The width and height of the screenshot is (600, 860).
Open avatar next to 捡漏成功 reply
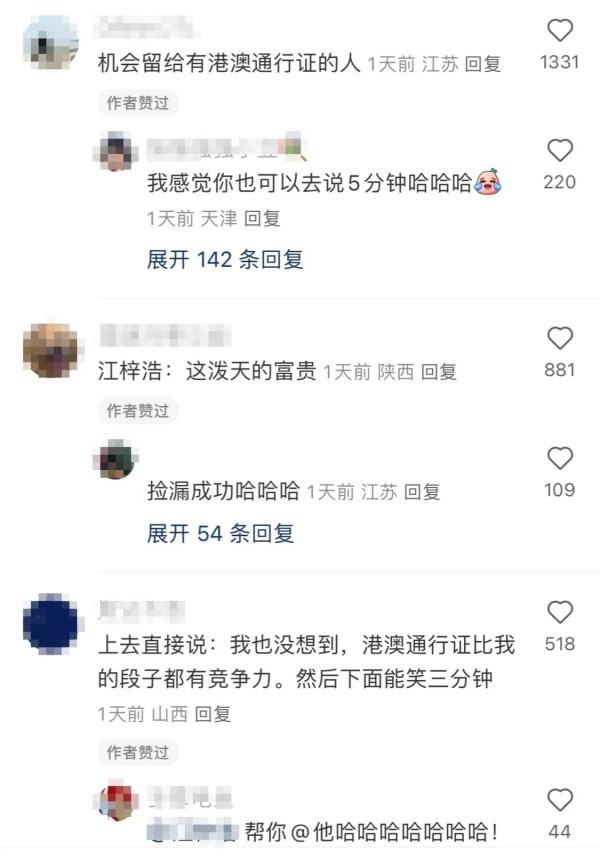click(x=115, y=459)
